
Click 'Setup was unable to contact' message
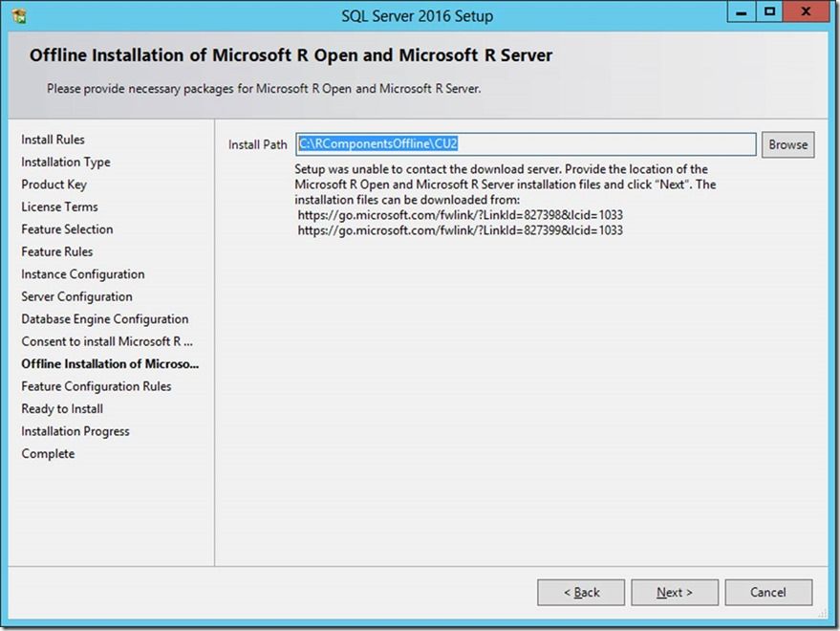tap(506, 185)
